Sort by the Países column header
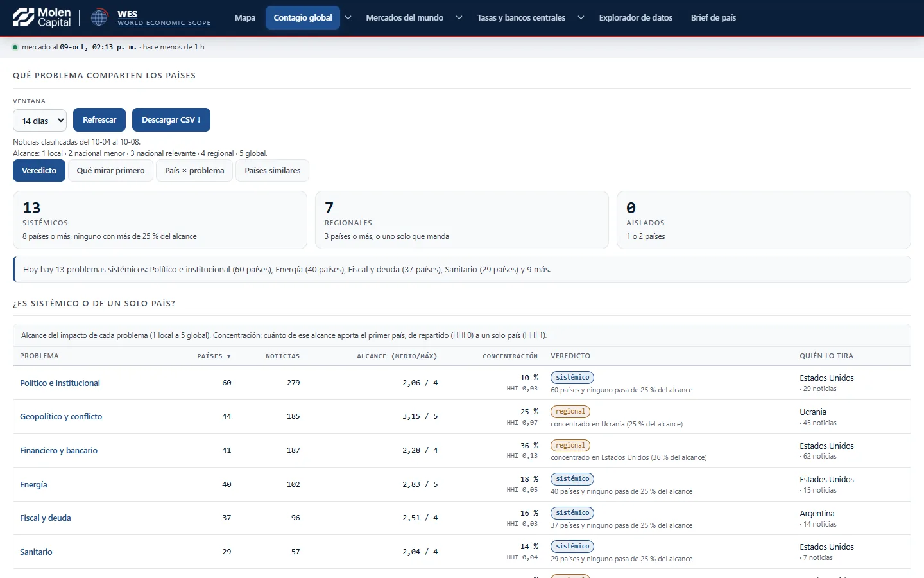The height and width of the screenshot is (578, 924). click(x=214, y=356)
